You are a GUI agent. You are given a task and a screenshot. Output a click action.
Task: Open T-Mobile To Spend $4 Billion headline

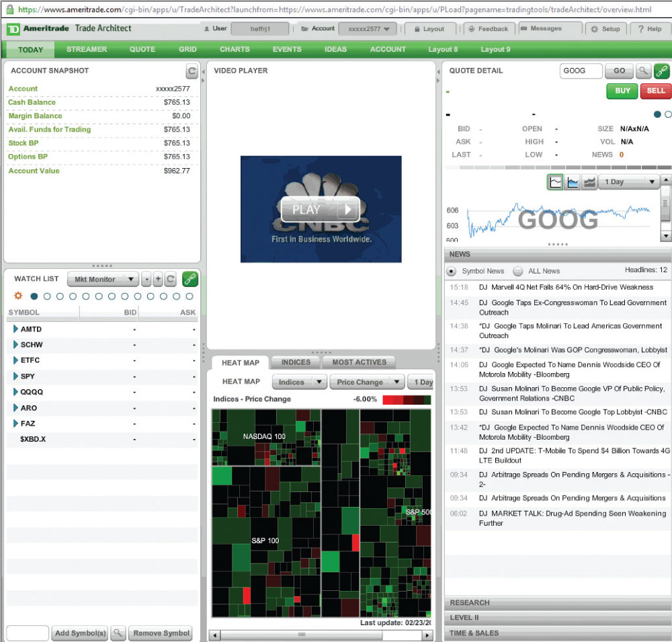(575, 455)
